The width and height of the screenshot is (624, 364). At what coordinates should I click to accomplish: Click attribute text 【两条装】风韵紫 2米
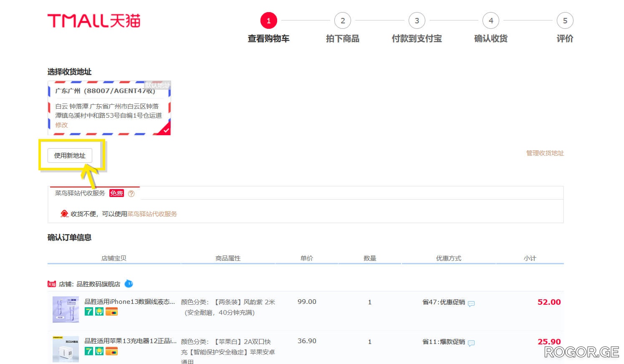[245, 302]
